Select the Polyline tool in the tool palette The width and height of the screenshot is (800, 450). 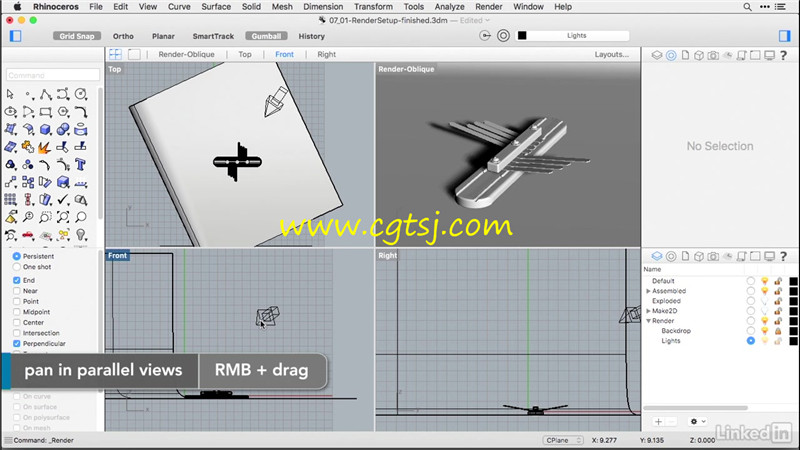(x=45, y=94)
